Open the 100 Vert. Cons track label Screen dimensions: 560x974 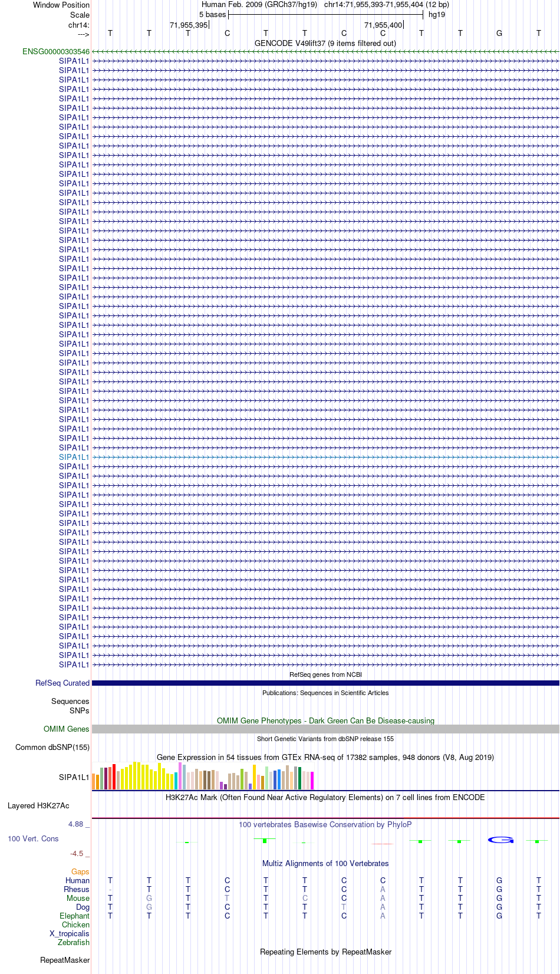click(33, 838)
